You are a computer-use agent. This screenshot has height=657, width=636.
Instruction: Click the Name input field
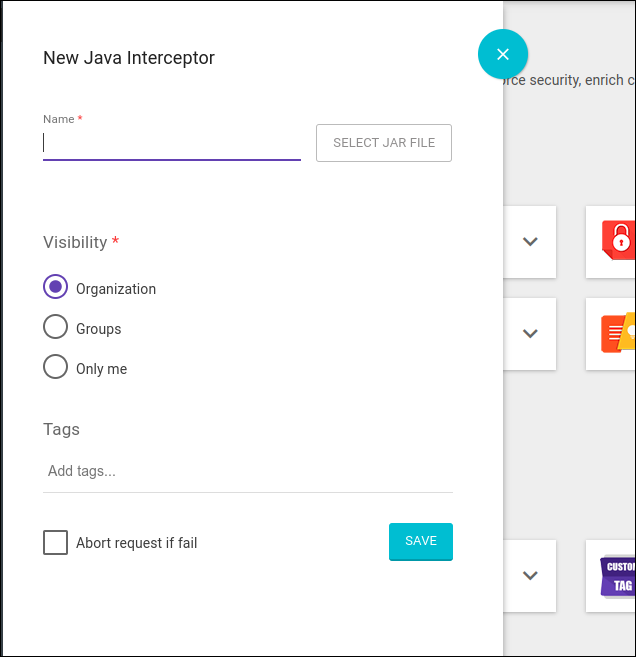tap(172, 143)
